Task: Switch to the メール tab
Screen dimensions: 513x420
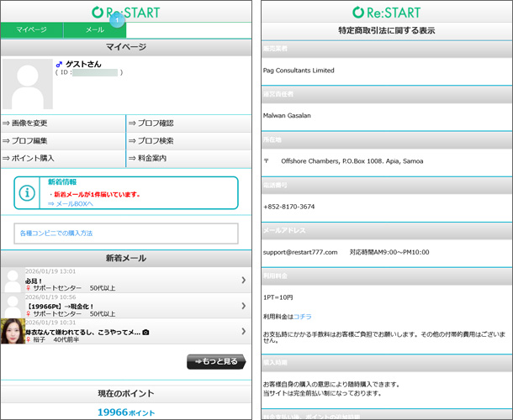Action: (94, 29)
